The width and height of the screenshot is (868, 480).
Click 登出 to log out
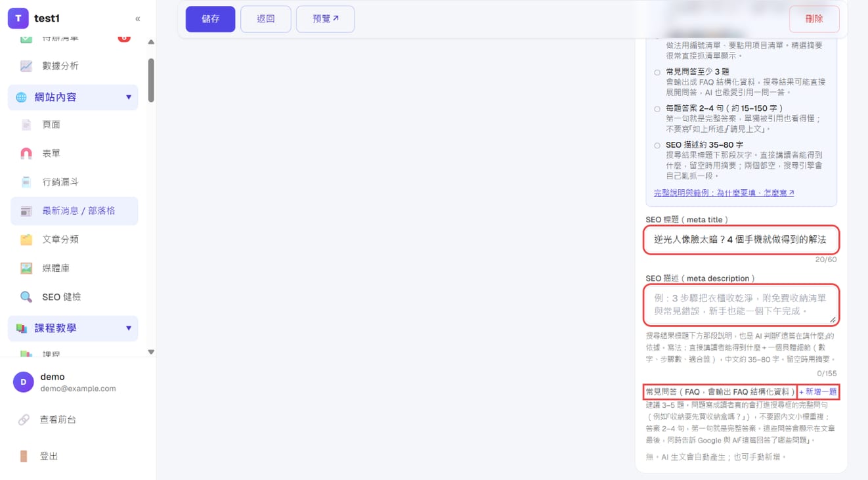49,456
